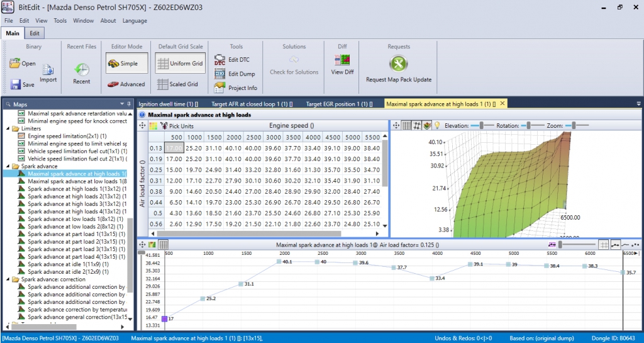The height and width of the screenshot is (343, 644).
Task: Open the Tools menu
Action: (60, 21)
